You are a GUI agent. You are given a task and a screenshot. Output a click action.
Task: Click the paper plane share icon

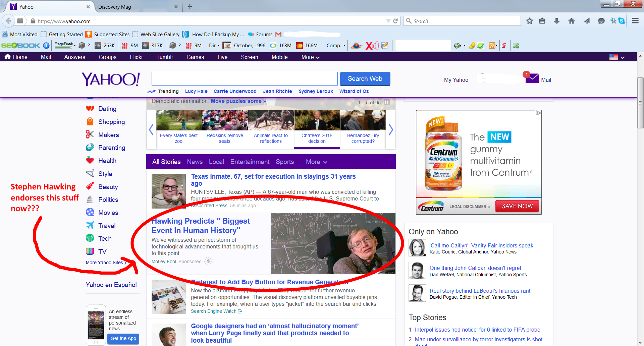[x=586, y=21]
